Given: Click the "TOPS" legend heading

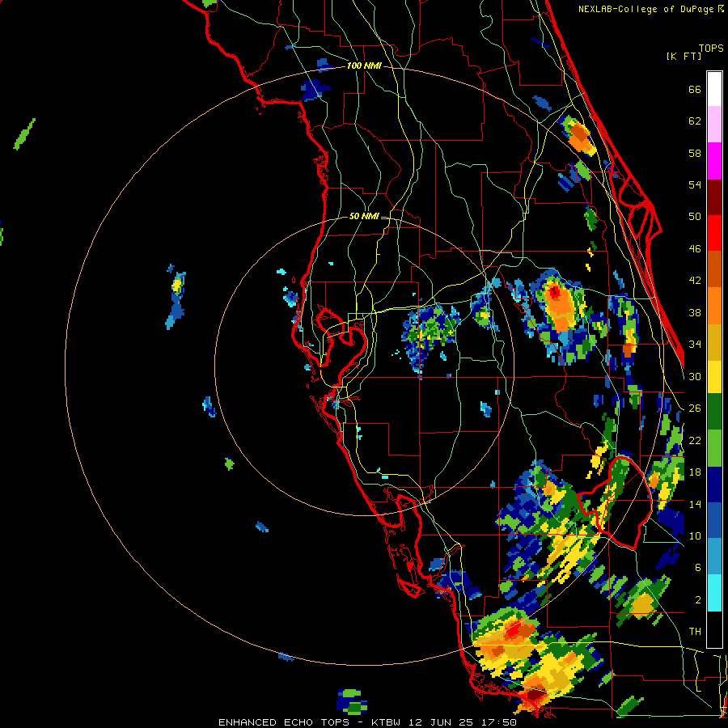Looking at the screenshot, I should (711, 49).
